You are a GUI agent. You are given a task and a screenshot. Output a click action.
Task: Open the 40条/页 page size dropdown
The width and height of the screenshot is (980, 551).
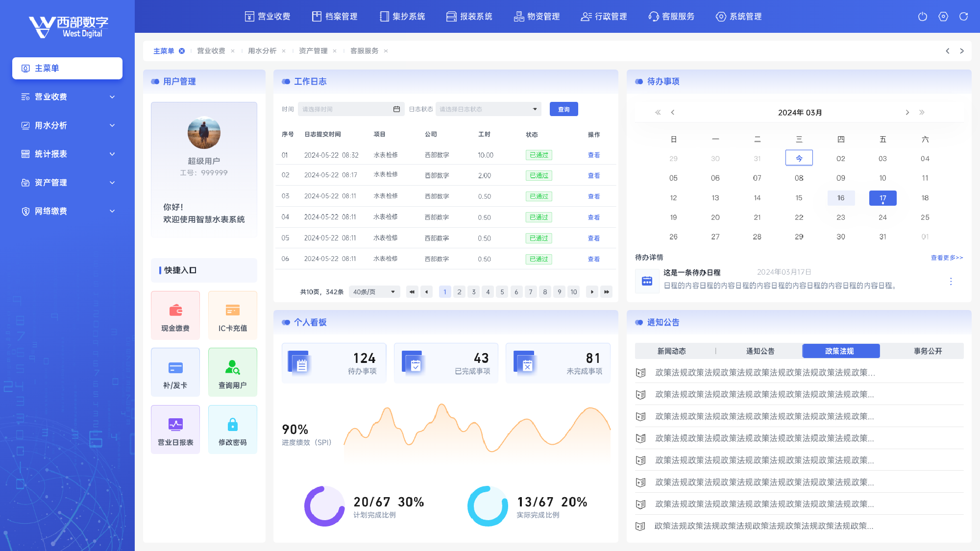374,292
